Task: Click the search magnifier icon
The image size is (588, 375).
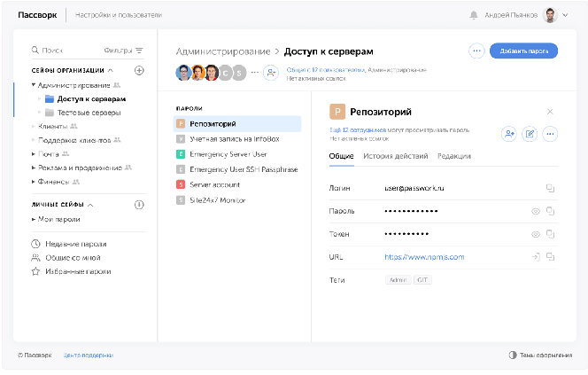Action: coord(35,50)
